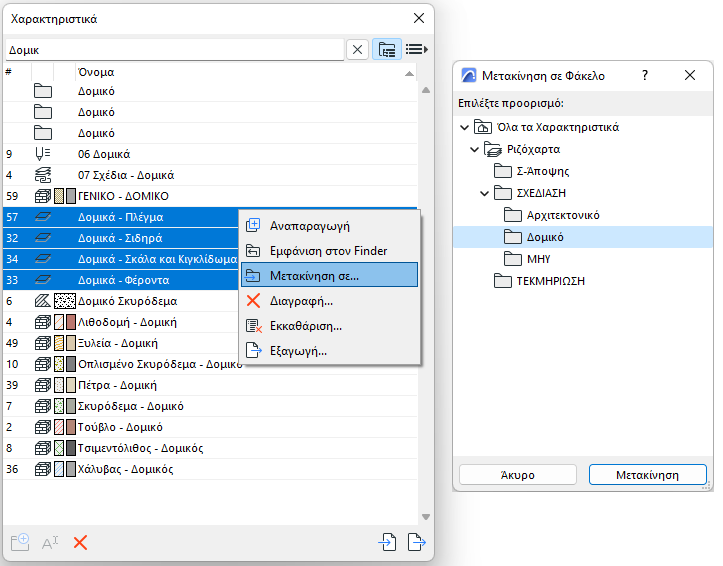Viewport: 723px width, 566px height.
Task: Click the Μετακίνηση button
Action: (x=647, y=475)
